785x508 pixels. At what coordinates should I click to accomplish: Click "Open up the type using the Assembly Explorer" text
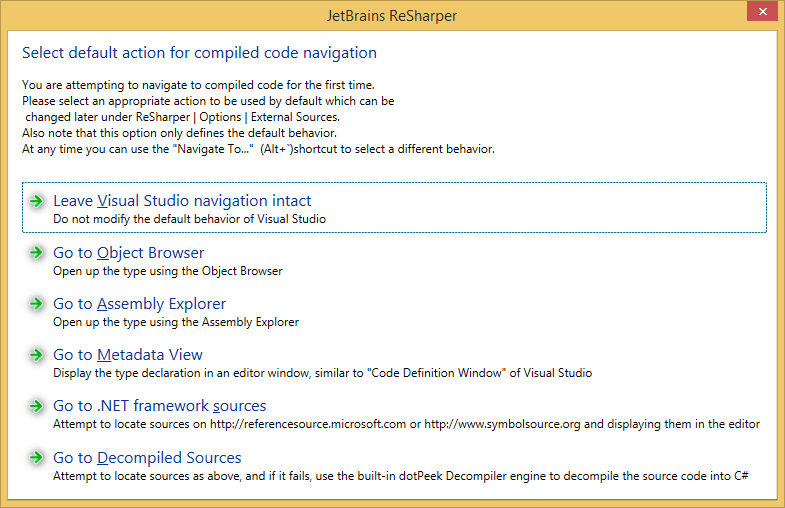175,322
